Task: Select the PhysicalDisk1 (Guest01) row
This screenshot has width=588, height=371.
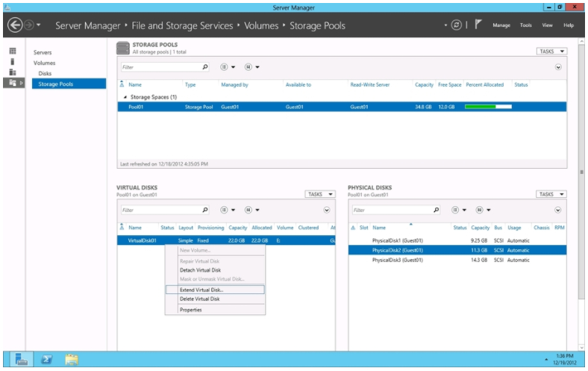Action: coord(457,240)
